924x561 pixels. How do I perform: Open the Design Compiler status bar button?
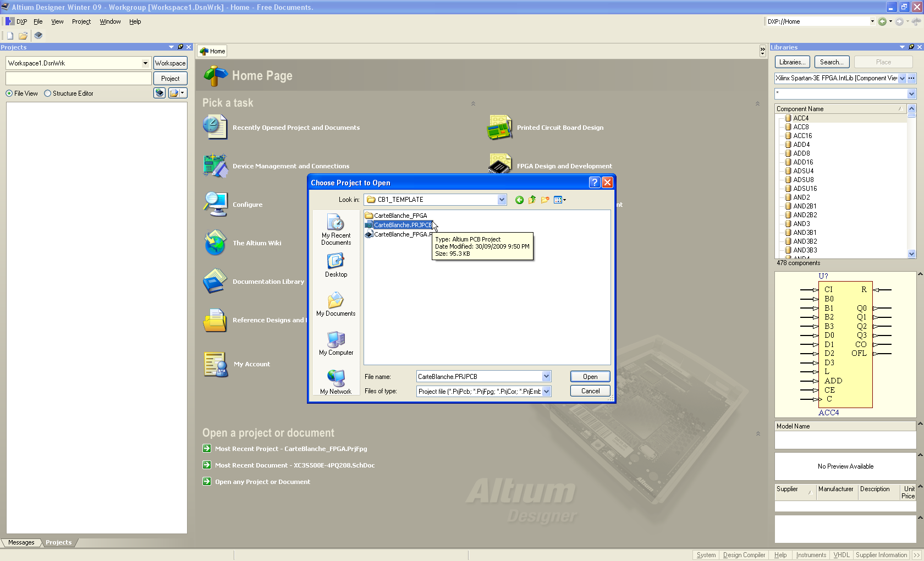tap(744, 555)
